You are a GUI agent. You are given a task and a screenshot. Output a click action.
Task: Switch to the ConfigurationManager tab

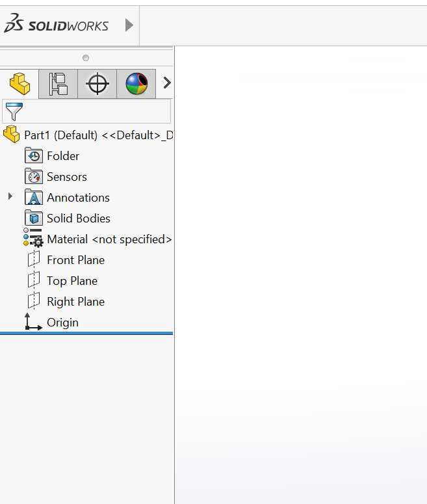pyautogui.click(x=58, y=84)
